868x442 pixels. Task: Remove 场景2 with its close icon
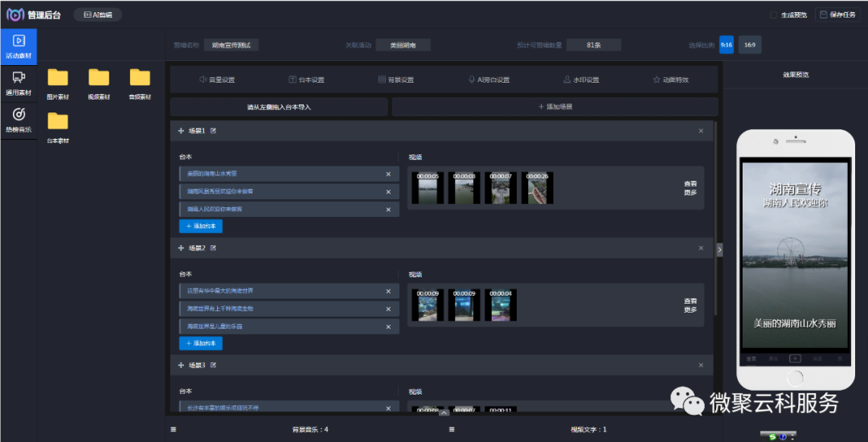pyautogui.click(x=701, y=248)
